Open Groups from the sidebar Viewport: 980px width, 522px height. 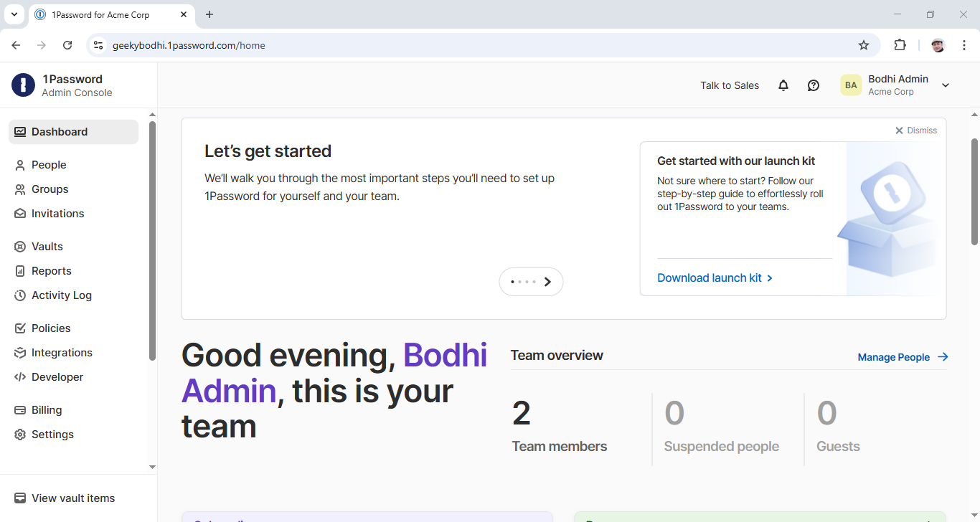[x=50, y=189]
